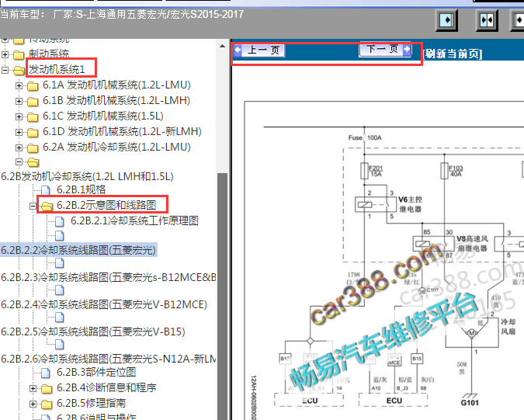The height and width of the screenshot is (420, 524).
Task: Click the split-panel layout icon
Action: coord(487,20)
